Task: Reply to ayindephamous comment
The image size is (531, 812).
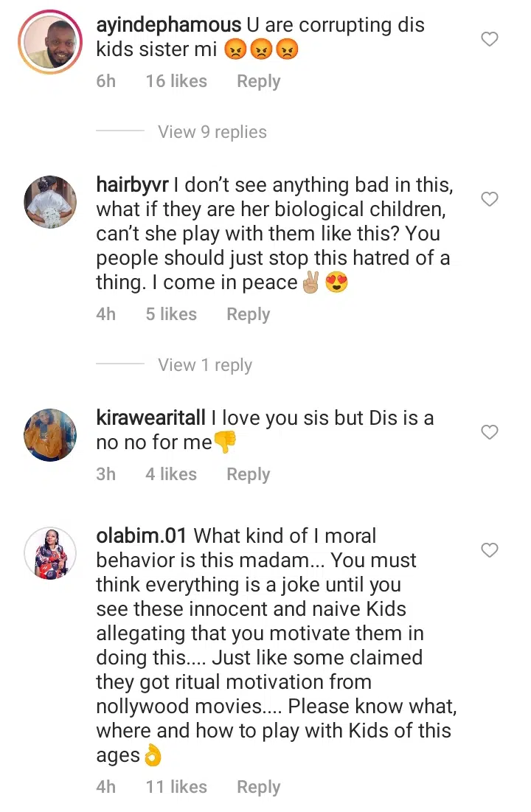Action: click(x=258, y=81)
